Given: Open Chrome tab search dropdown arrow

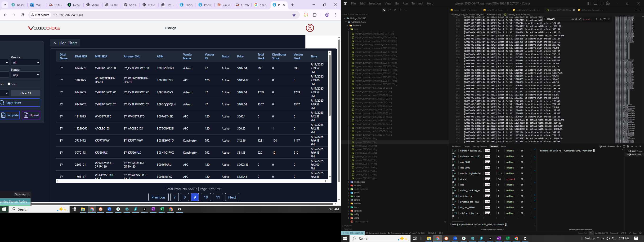Looking at the screenshot, I should [x=5, y=5].
